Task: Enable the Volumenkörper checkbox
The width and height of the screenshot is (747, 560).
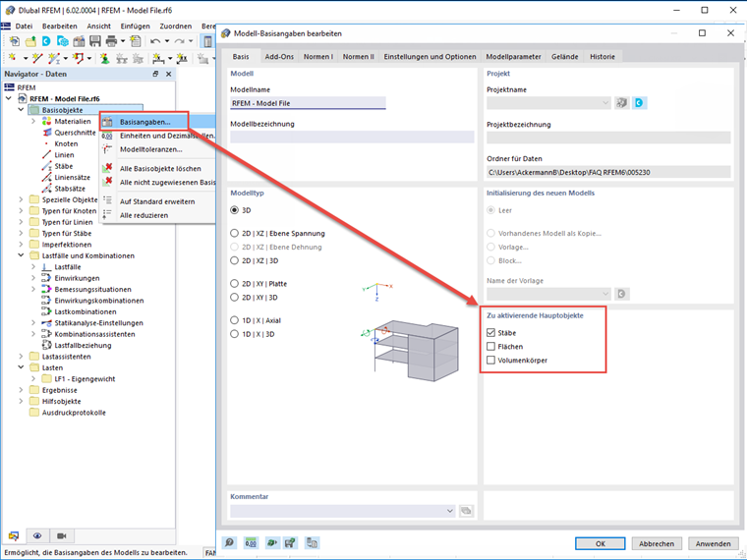Action: pyautogui.click(x=490, y=360)
